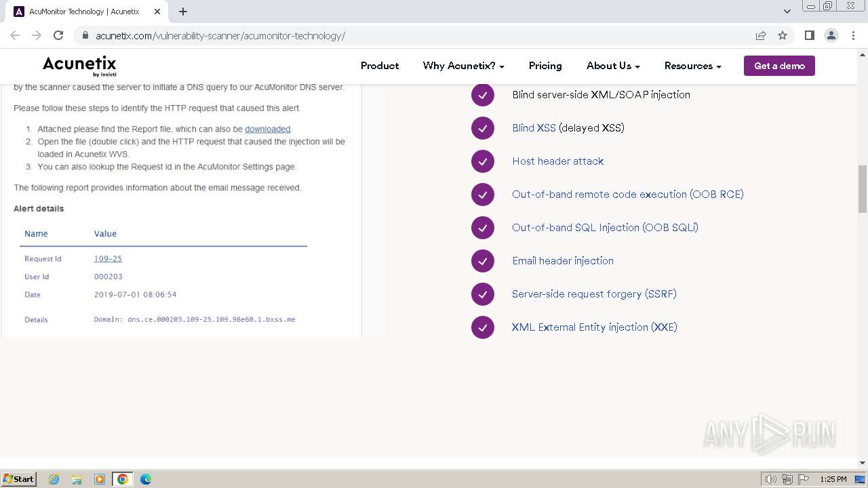Open the Chrome profile avatar

tap(831, 35)
